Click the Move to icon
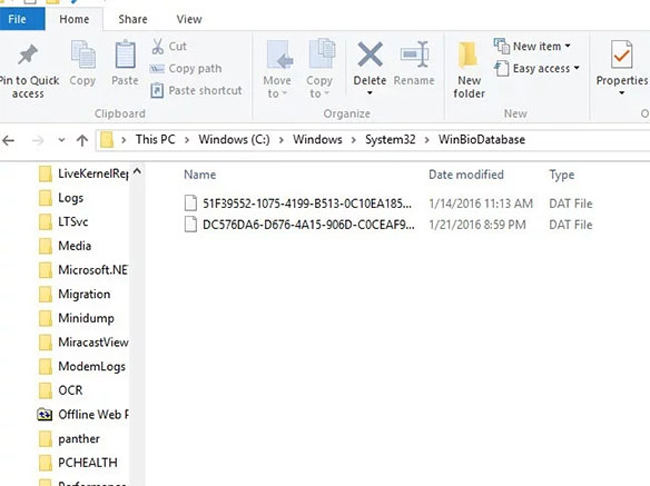The image size is (650, 486). pos(278,54)
